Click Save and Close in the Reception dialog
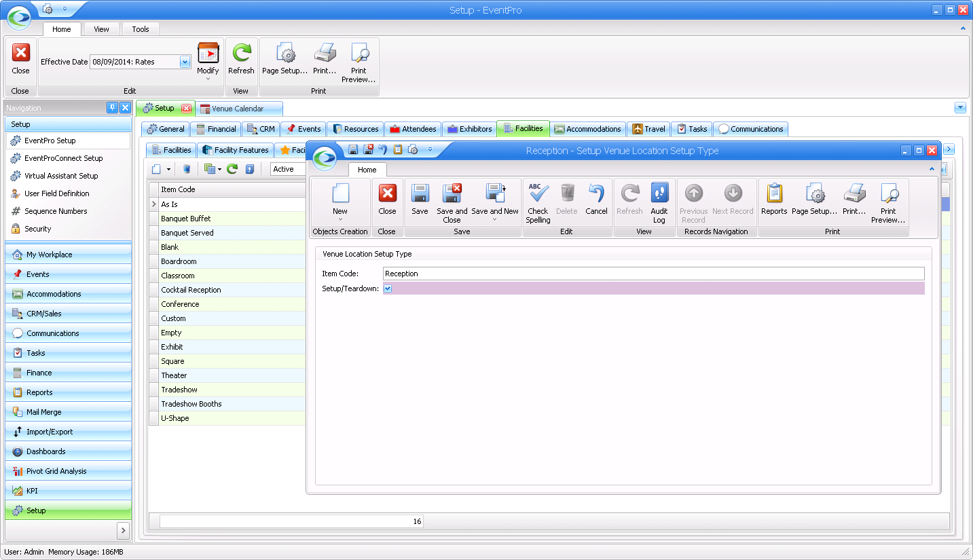This screenshot has width=973, height=560. coord(452,203)
